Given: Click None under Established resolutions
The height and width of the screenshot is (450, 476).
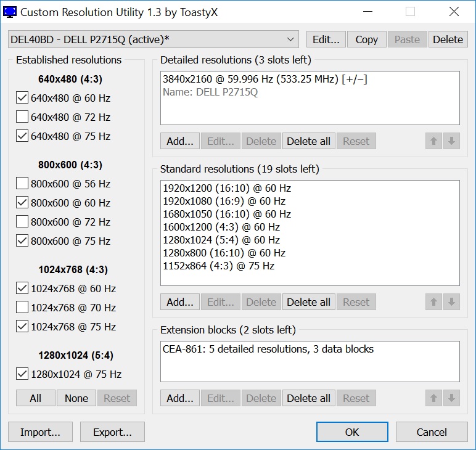Looking at the screenshot, I should pos(76,398).
